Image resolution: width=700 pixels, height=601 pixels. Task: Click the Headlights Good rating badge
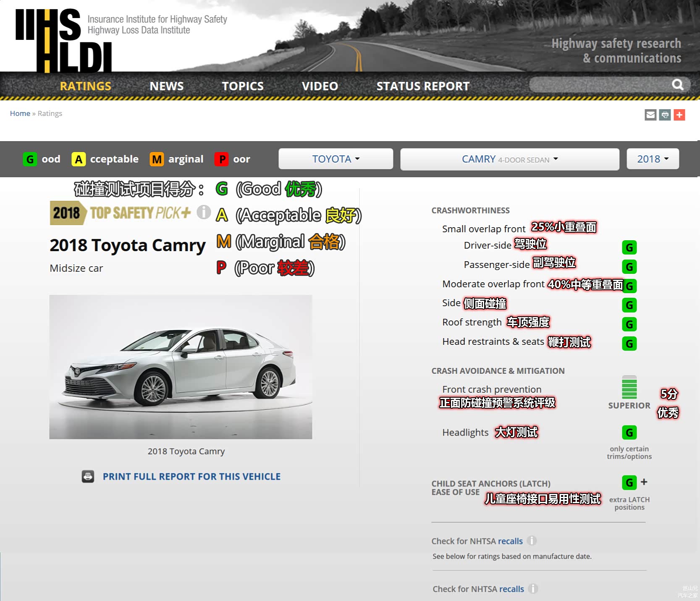click(629, 432)
